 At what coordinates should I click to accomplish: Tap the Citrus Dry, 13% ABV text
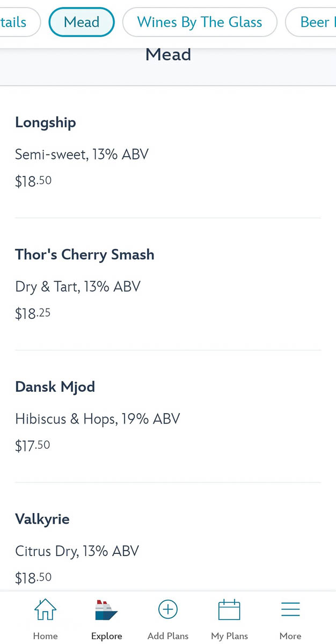click(x=77, y=551)
